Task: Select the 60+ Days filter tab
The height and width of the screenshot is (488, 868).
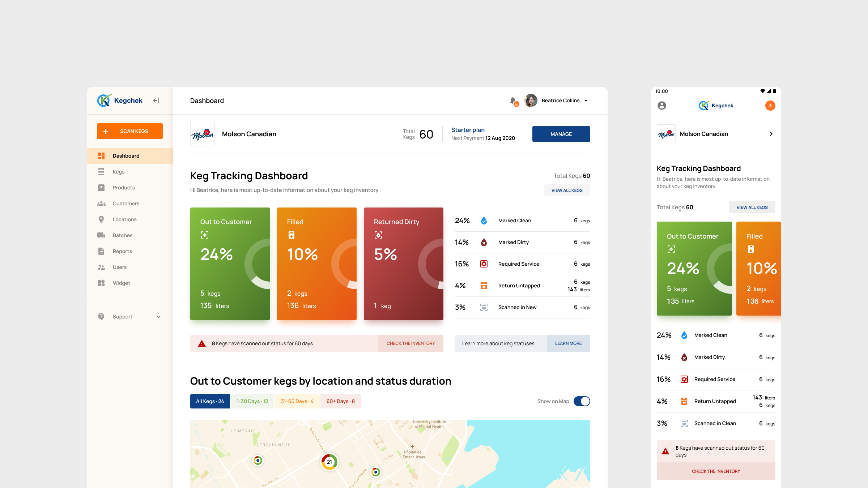Action: (x=340, y=401)
